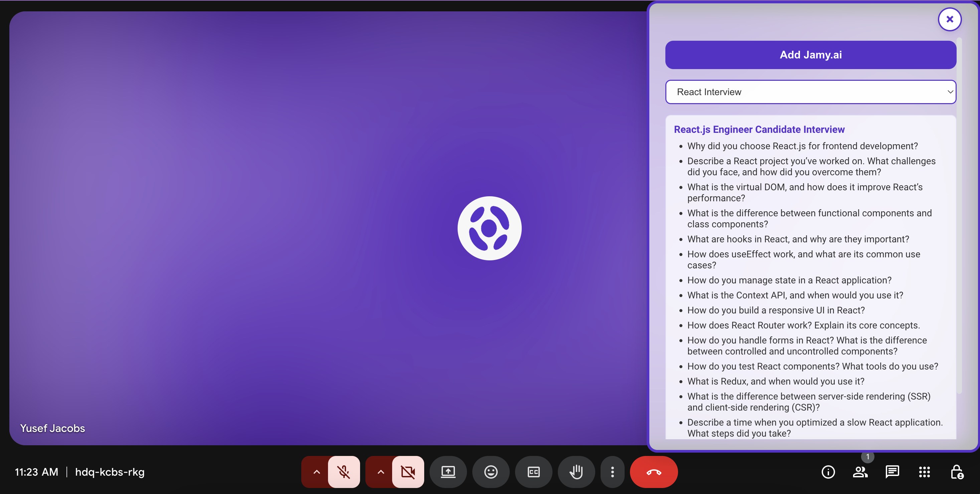Open audio settings chevron
The image size is (980, 494).
tap(316, 472)
